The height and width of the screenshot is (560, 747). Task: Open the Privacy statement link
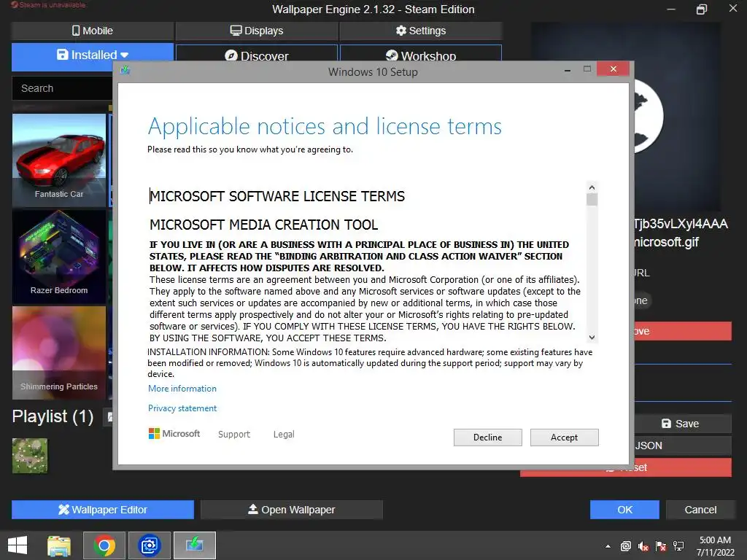point(182,408)
